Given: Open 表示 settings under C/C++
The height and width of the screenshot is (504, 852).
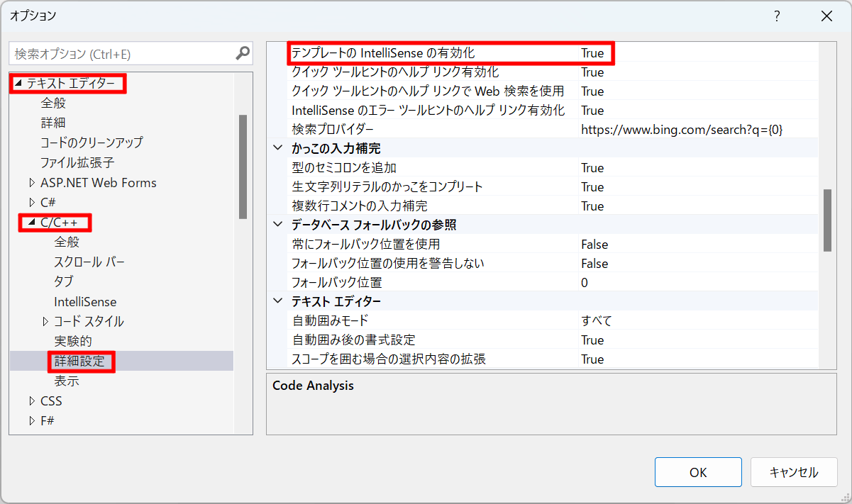Looking at the screenshot, I should [x=67, y=381].
